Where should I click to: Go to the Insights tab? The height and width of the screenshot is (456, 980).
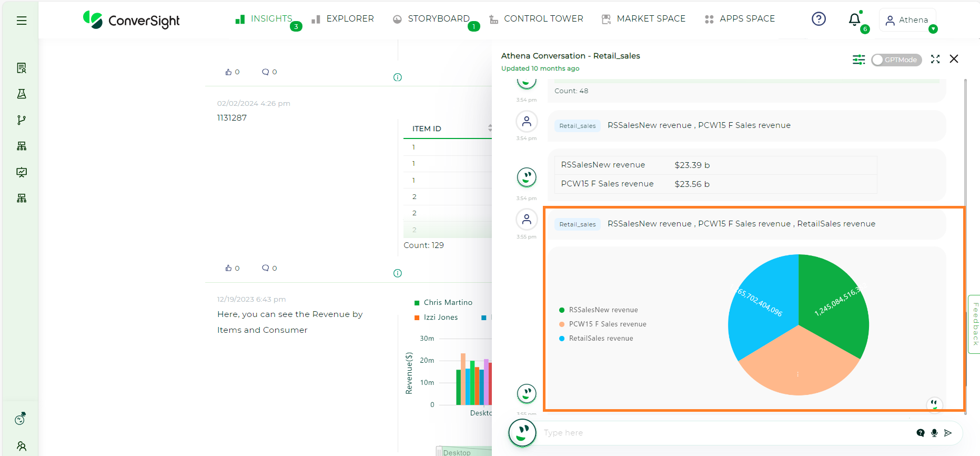[264, 19]
